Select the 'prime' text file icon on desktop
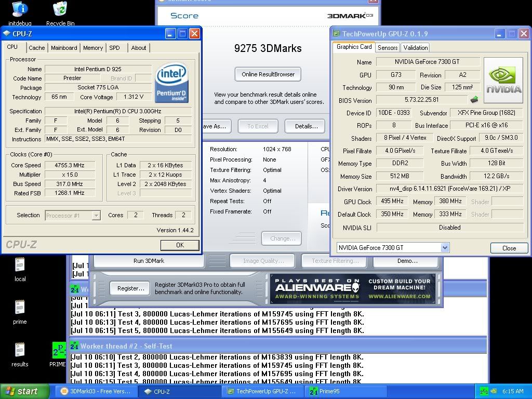 click(20, 312)
